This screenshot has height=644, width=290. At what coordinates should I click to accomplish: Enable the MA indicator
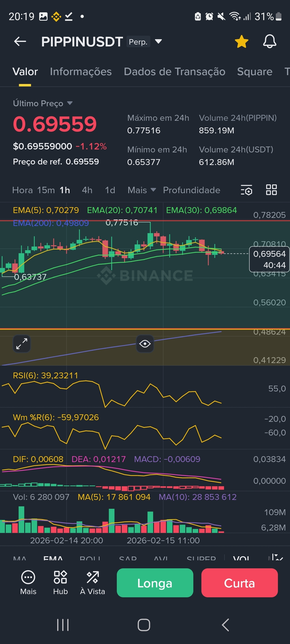point(20,558)
